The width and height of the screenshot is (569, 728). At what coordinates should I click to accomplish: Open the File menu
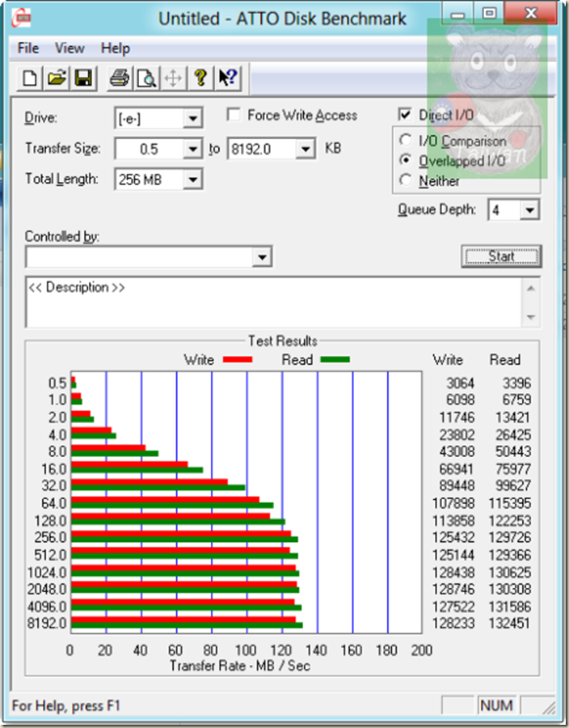[x=28, y=49]
